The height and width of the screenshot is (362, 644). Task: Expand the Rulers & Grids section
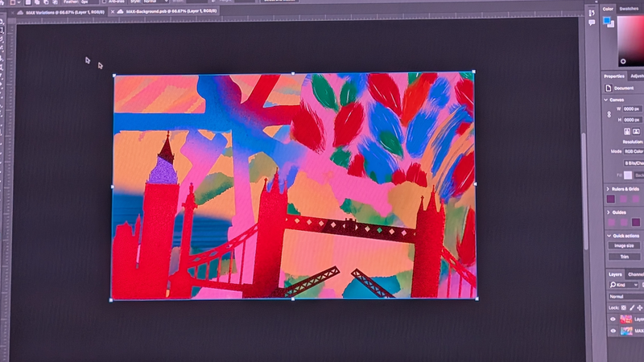608,189
